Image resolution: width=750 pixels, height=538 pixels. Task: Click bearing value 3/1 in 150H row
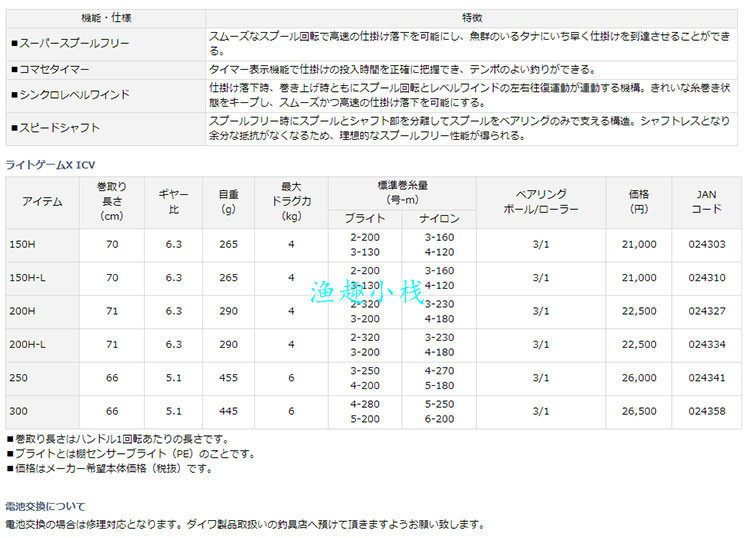tap(541, 245)
